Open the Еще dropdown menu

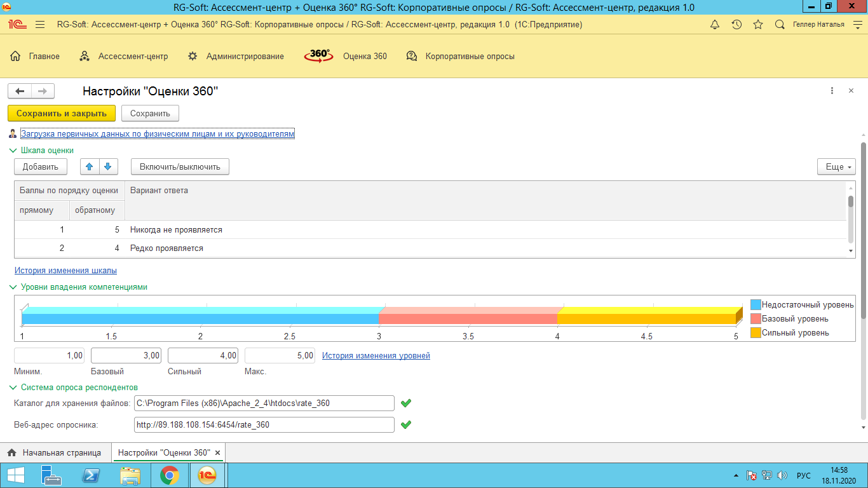tap(836, 166)
